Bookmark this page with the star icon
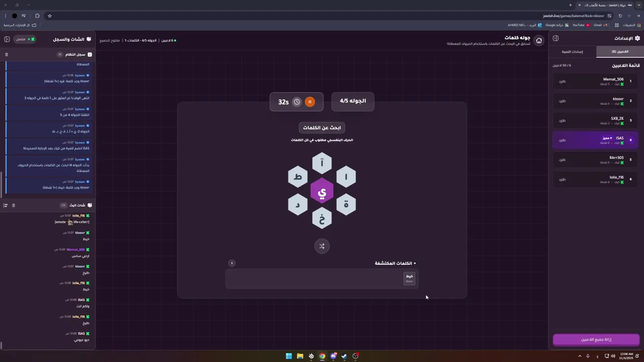Image resolution: width=644 pixels, height=362 pixels. [x=50, y=16]
